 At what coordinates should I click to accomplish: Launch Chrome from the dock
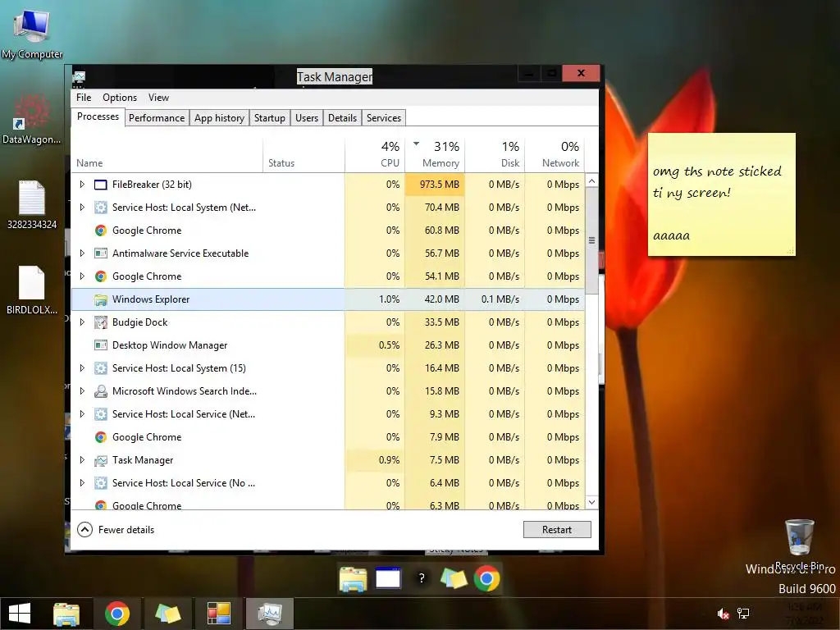click(486, 579)
